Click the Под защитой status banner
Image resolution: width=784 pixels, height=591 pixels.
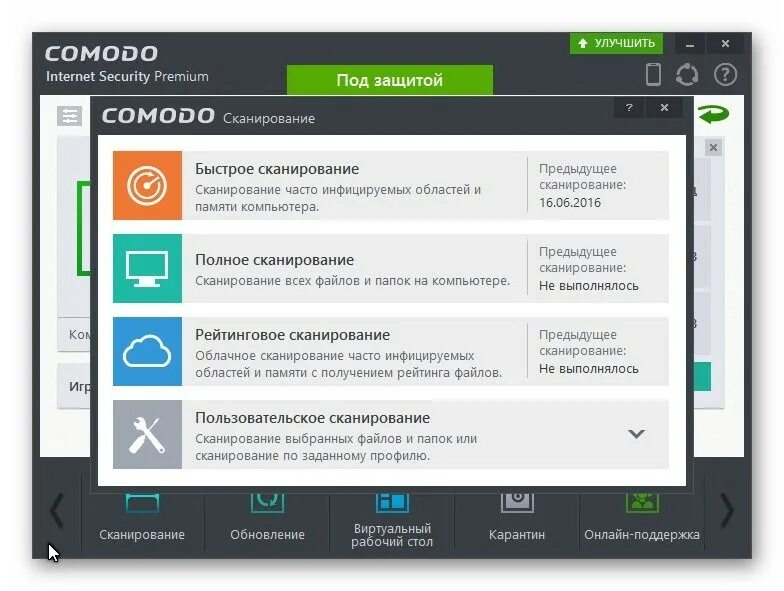point(390,80)
